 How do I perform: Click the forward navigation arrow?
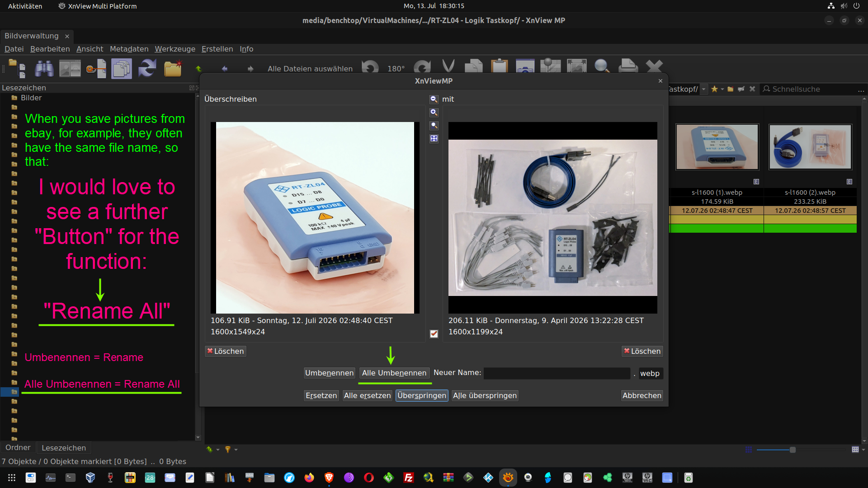pyautogui.click(x=250, y=69)
